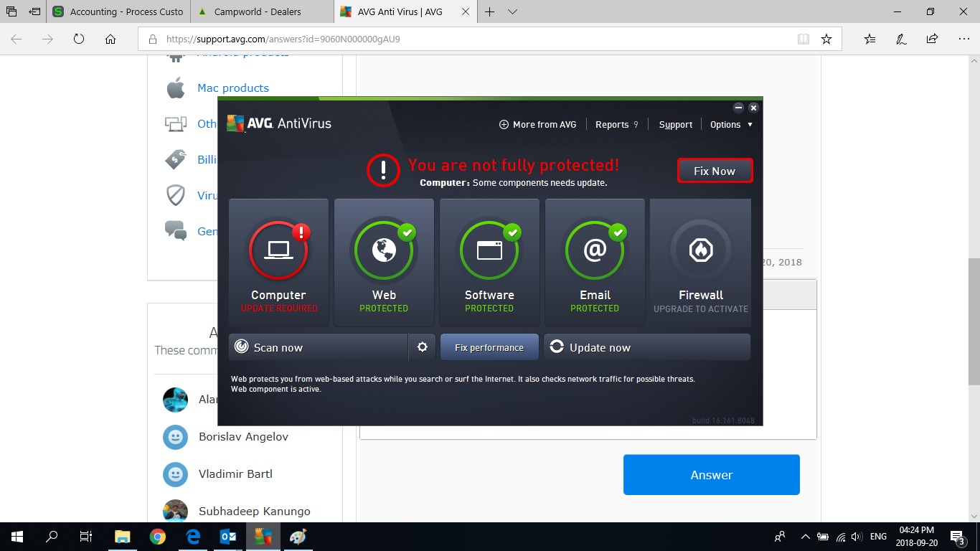The width and height of the screenshot is (980, 551).
Task: Open the Software protection component
Action: point(489,262)
